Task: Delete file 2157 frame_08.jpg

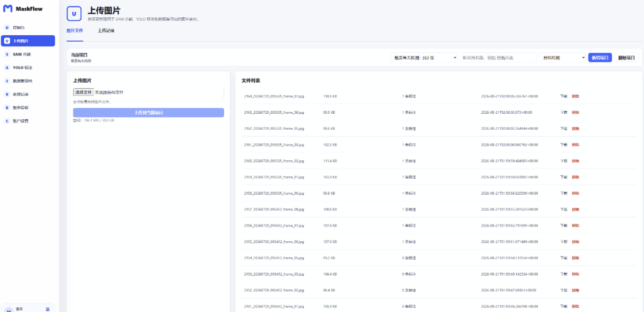Action: point(575,210)
